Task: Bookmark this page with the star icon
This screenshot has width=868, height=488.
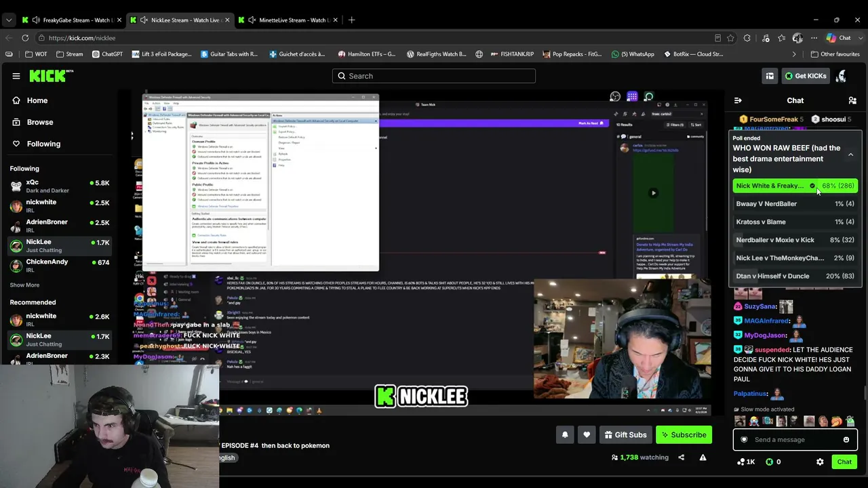Action: click(730, 38)
